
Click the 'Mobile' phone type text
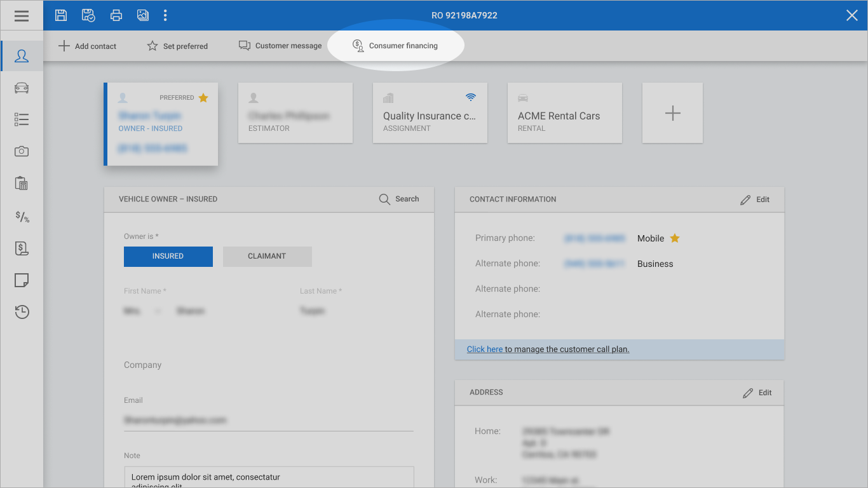click(651, 238)
